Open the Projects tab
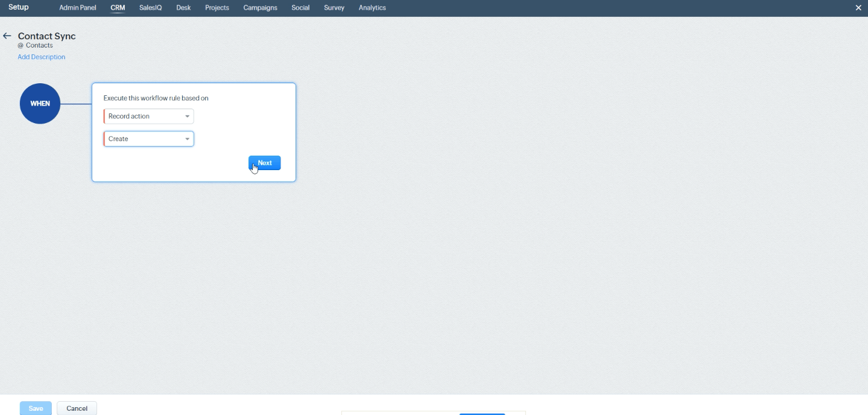 click(x=217, y=8)
